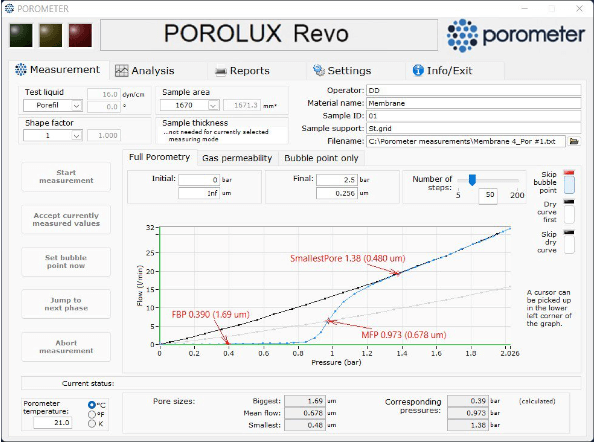Click the Measurement tab icon
The width and height of the screenshot is (595, 442).
coord(21,69)
